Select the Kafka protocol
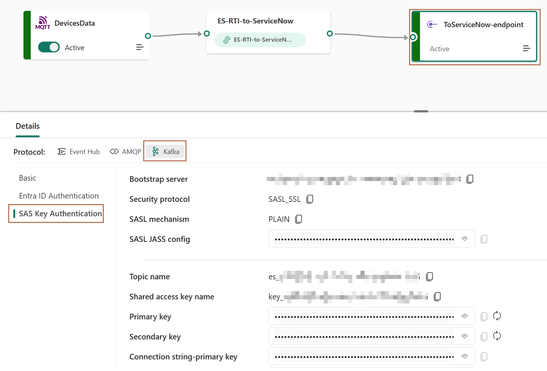 point(165,151)
